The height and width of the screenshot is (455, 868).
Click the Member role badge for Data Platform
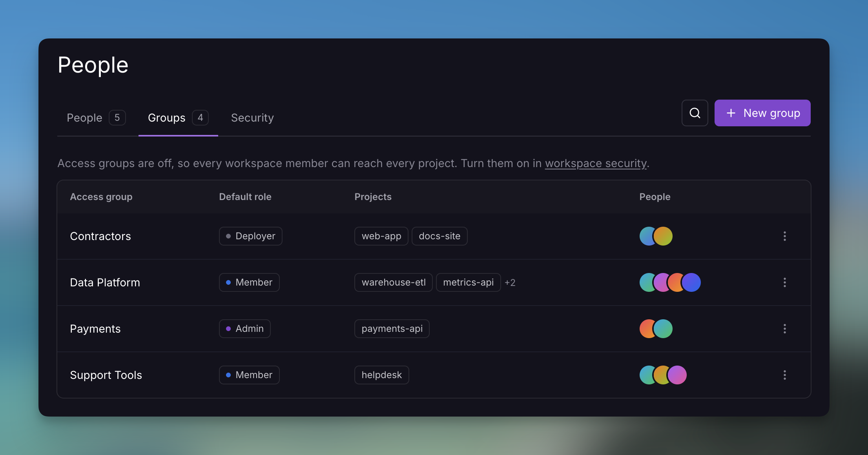(x=249, y=282)
